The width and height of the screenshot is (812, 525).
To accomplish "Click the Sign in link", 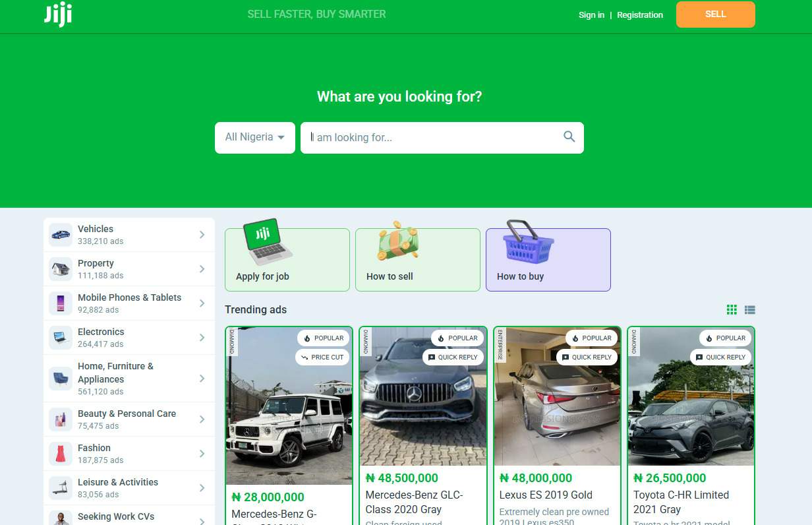I will [591, 15].
